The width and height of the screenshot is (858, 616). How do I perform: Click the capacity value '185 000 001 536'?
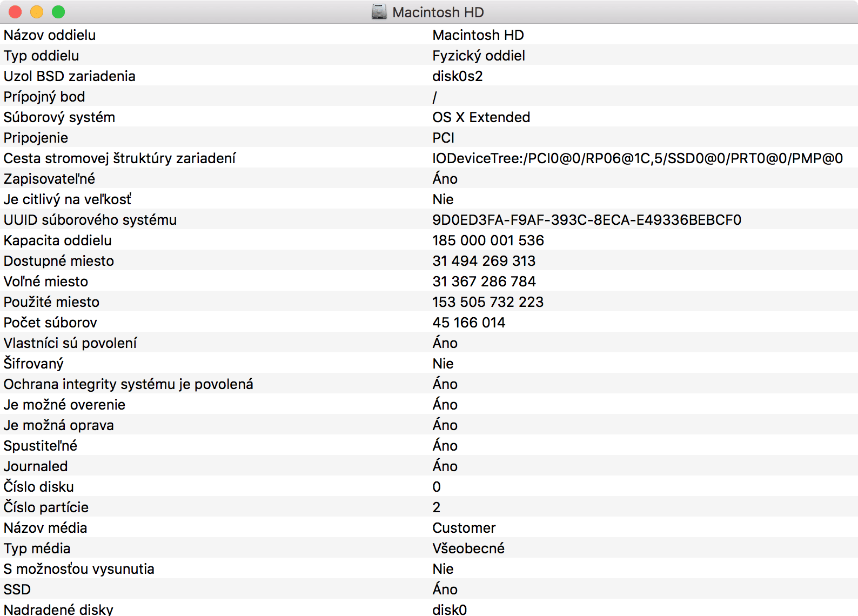pos(488,240)
